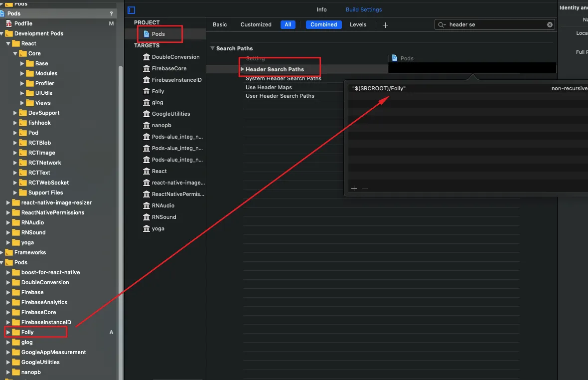Image resolution: width=588 pixels, height=380 pixels.
Task: Select the ReactNativePermis... target icon
Action: point(146,194)
